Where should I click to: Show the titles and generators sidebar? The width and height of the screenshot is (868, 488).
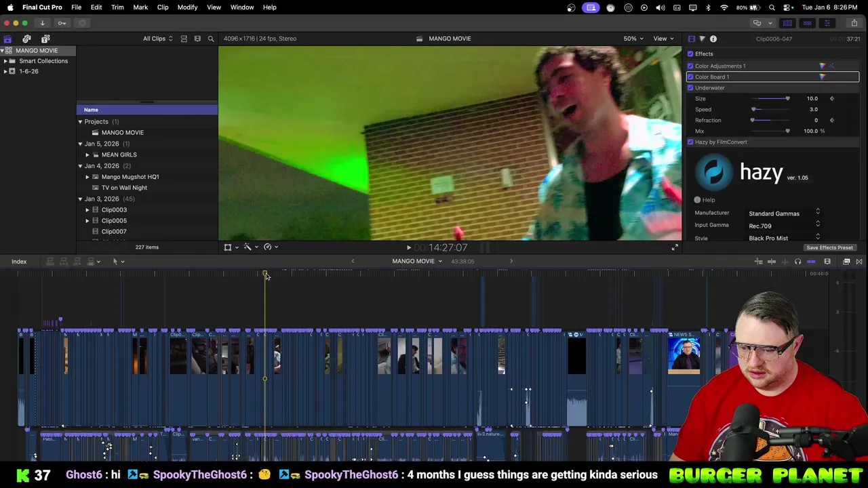pyautogui.click(x=45, y=39)
